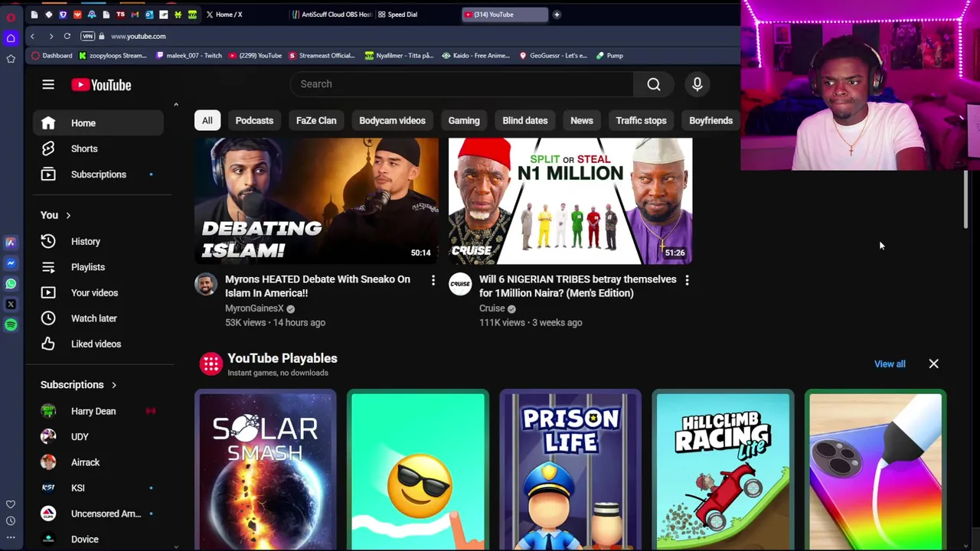Dismiss the YouTube Playables shelf
Viewport: 980px width, 551px height.
pyautogui.click(x=934, y=364)
